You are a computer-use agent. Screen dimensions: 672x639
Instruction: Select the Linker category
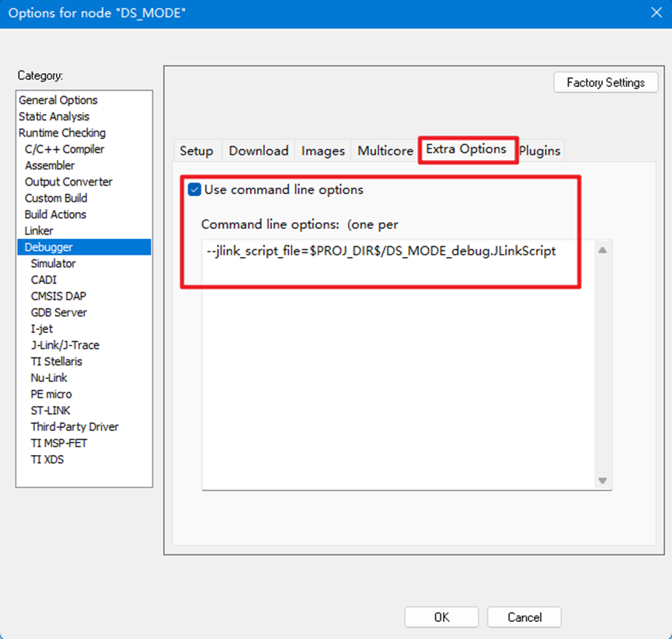[x=39, y=231]
